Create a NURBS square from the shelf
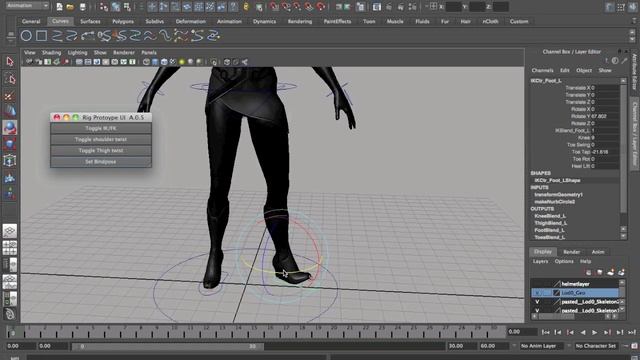Screen dimensions: 640x360 click(x=41, y=36)
